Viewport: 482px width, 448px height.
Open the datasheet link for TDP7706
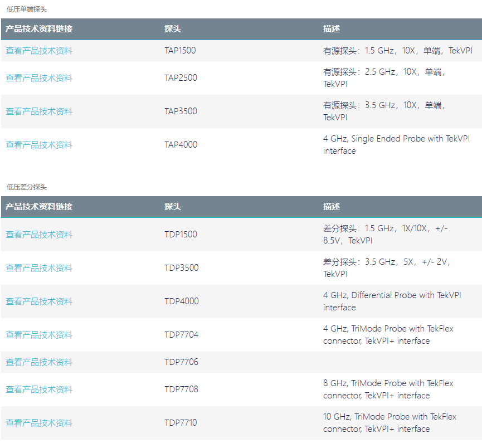pos(39,362)
